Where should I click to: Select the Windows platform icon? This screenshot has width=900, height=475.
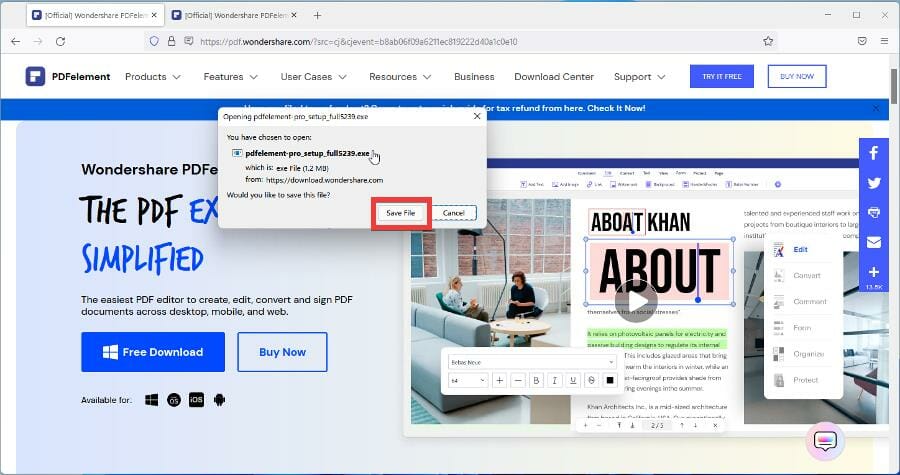pos(152,400)
